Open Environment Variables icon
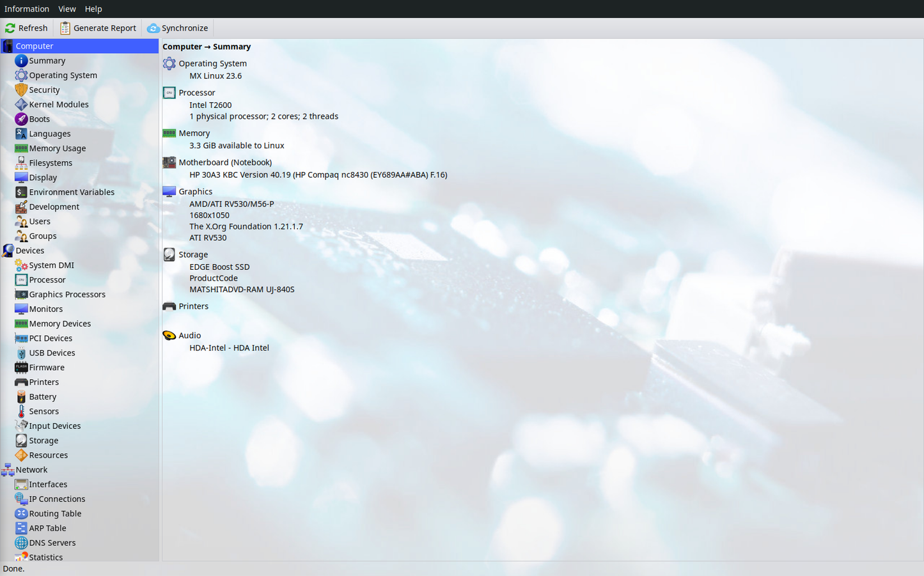 click(21, 192)
